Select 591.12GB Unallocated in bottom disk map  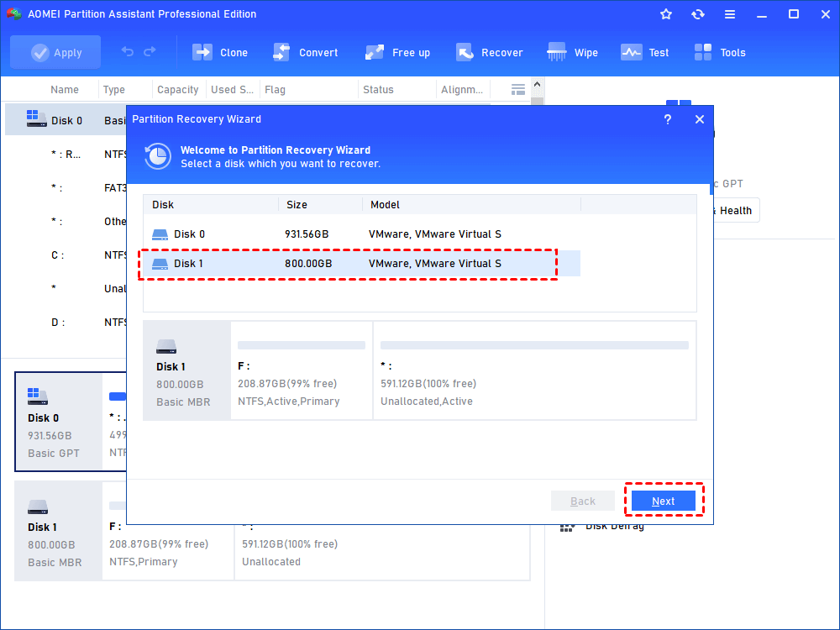point(382,552)
